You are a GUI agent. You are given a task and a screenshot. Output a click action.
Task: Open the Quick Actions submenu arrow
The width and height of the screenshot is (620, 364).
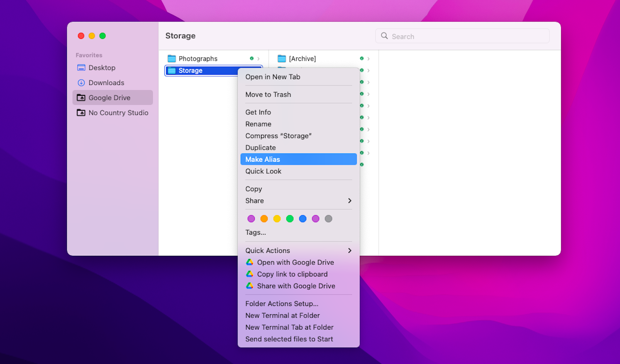coord(350,250)
